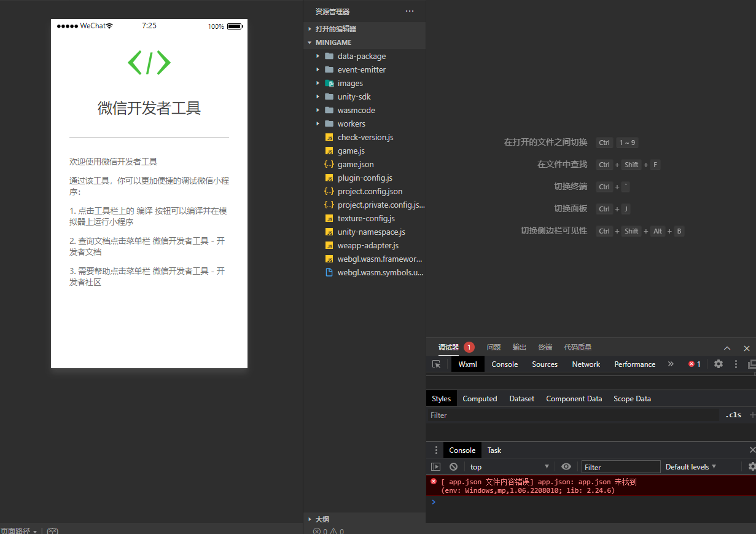Open devtools settings gear beside the error count
The width and height of the screenshot is (756, 534).
[719, 364]
